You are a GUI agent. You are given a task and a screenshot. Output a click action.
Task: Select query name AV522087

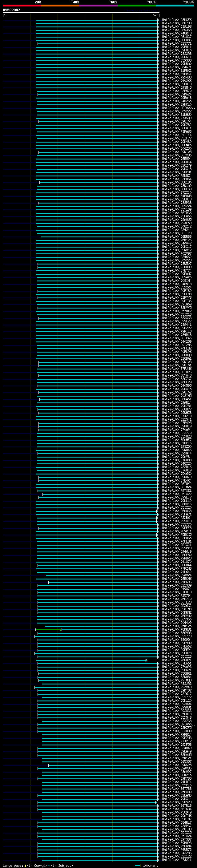(11, 10)
